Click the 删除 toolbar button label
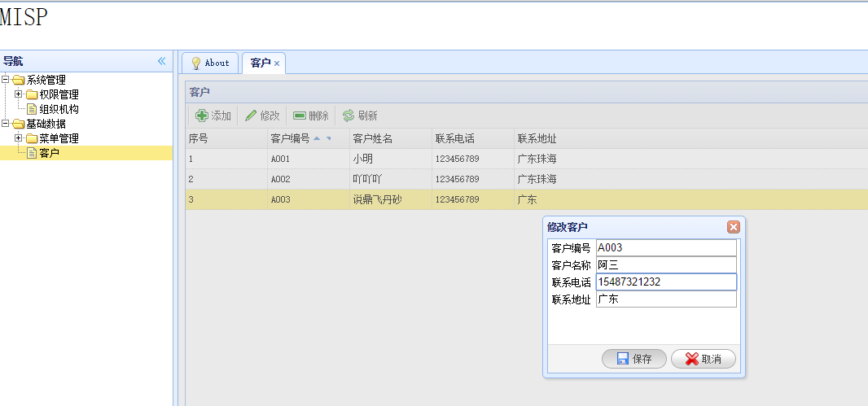Screen dimensions: 868x406 click(319, 116)
